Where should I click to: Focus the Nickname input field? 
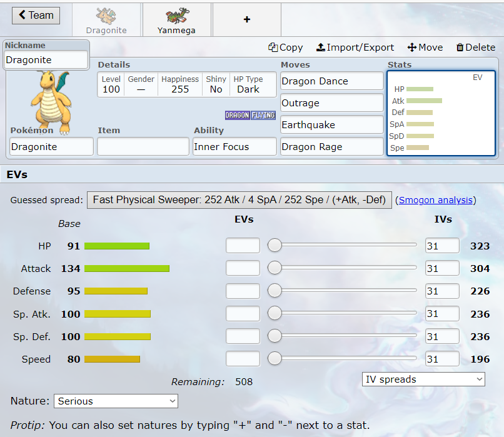(x=46, y=60)
